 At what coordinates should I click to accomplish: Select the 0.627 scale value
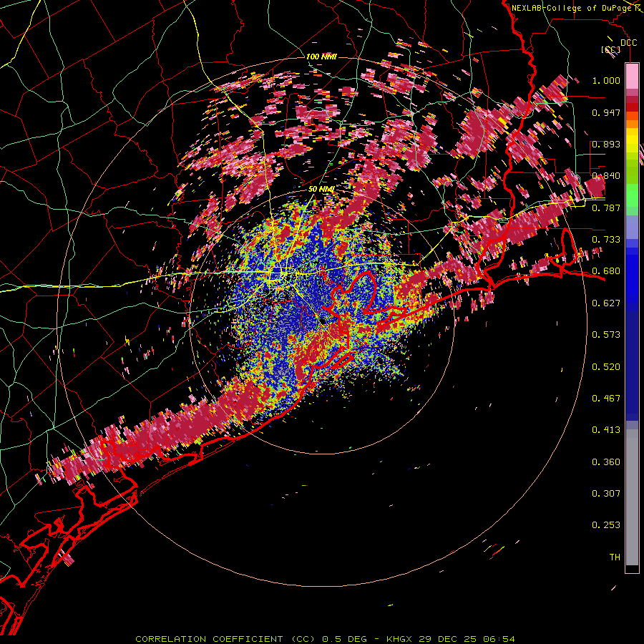click(x=606, y=303)
